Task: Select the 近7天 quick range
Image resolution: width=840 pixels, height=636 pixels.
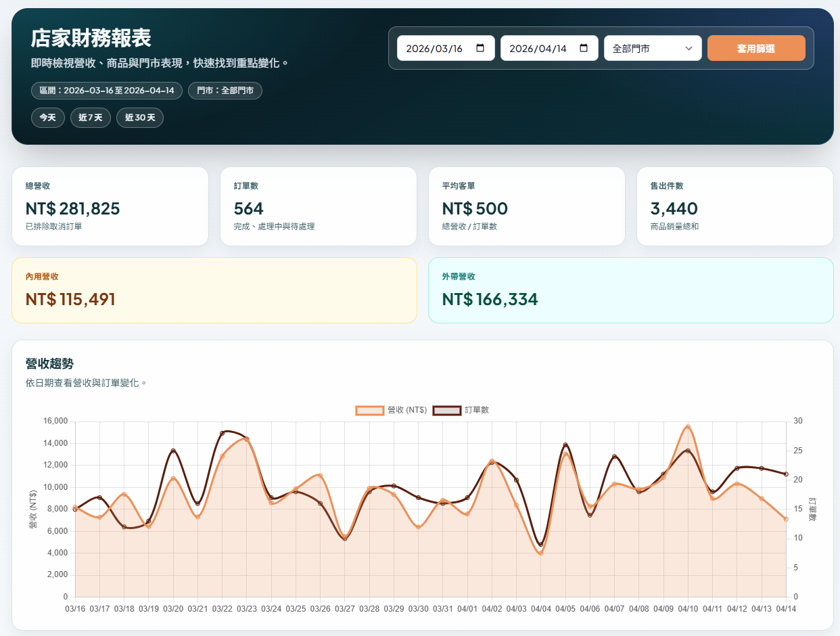Action: coord(90,118)
